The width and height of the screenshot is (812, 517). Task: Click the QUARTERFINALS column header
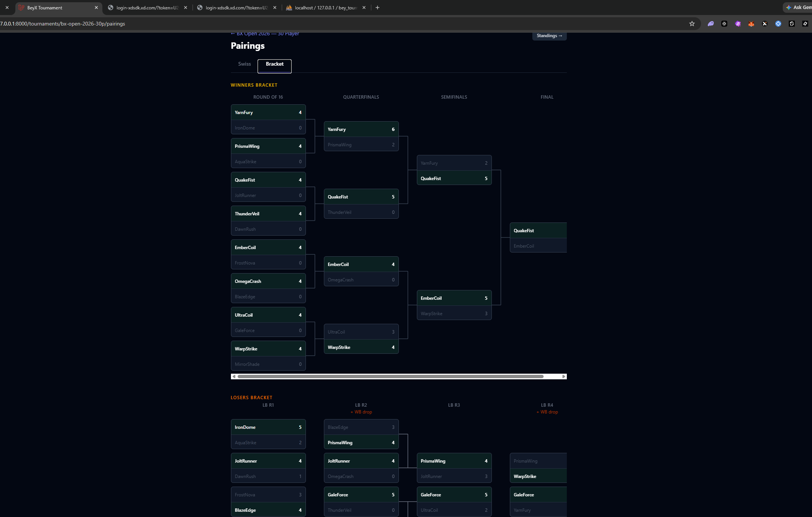(361, 97)
